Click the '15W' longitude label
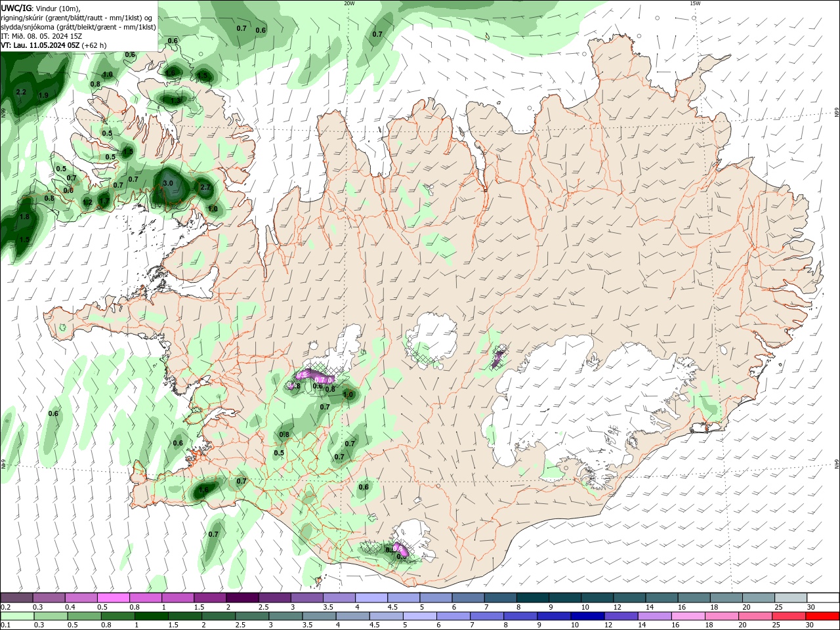 [x=694, y=3]
